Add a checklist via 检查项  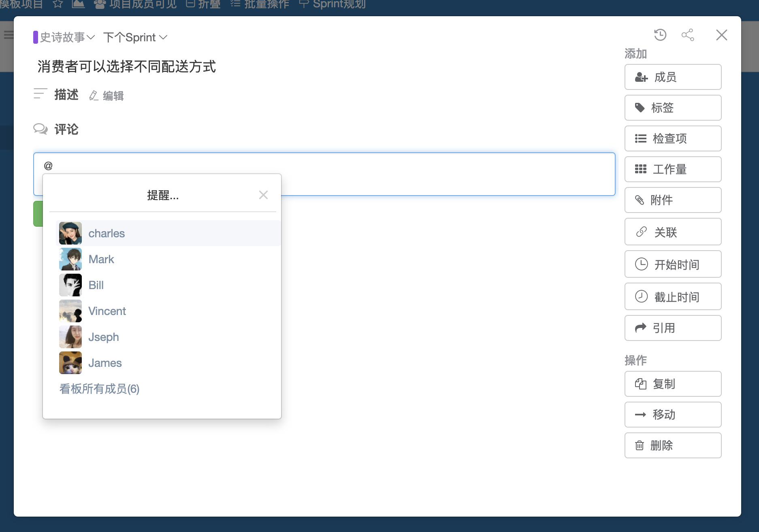673,138
